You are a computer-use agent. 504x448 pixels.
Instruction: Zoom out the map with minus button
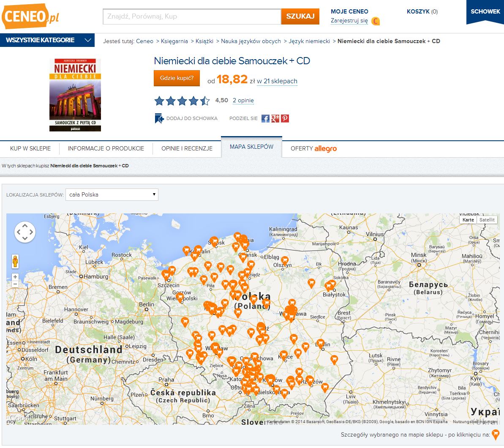(x=15, y=284)
